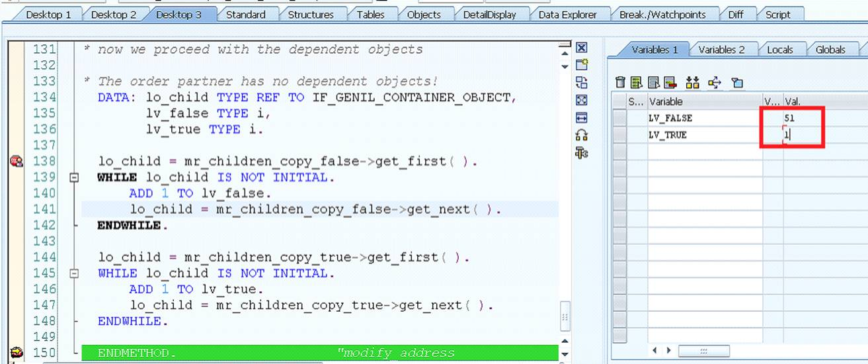868x364 pixels.
Task: Click the green list icon beside the trash can
Action: [637, 83]
